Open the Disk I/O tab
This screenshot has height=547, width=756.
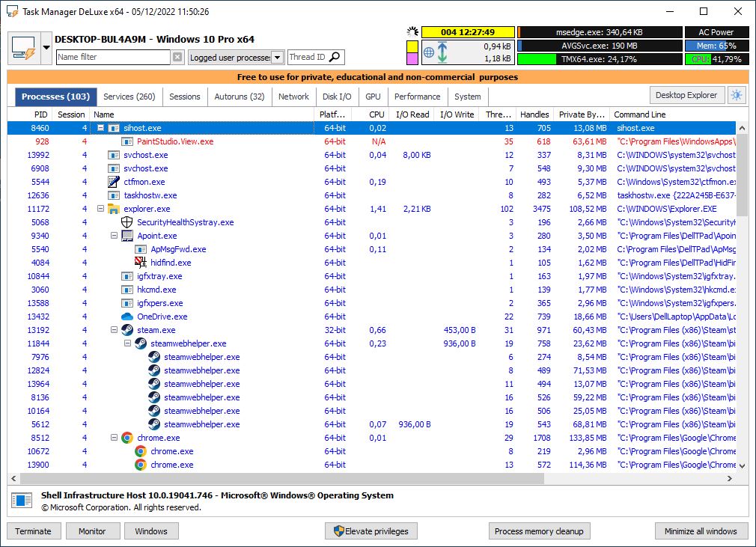click(x=337, y=97)
